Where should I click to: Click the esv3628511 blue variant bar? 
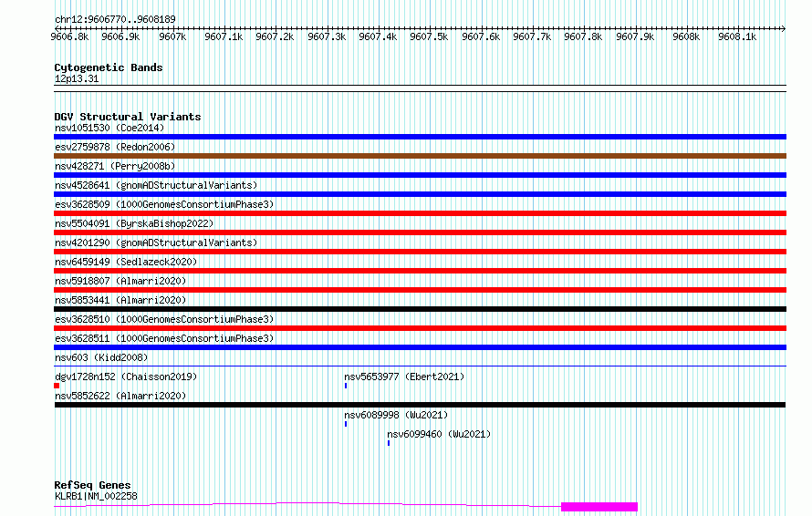pos(420,347)
